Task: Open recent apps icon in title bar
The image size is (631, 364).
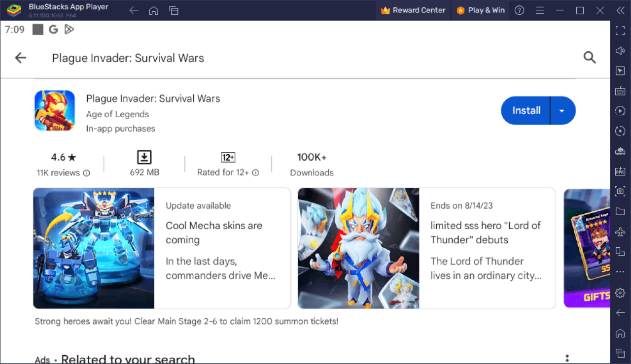Action: (174, 10)
